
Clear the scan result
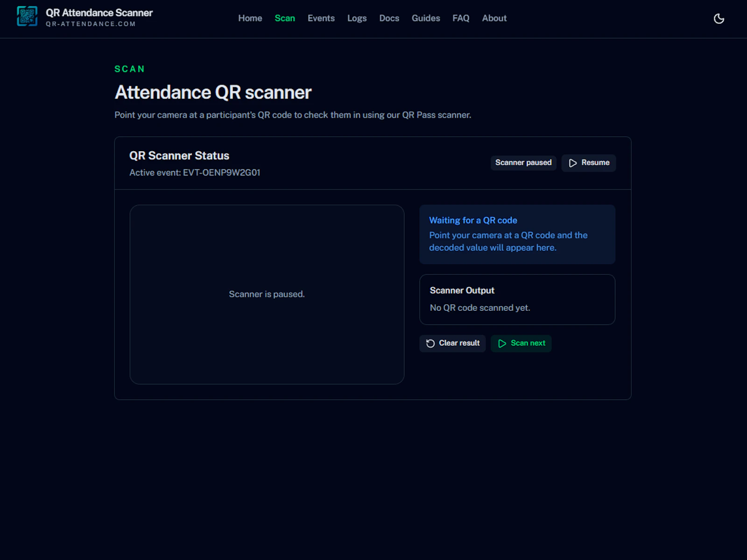(452, 343)
